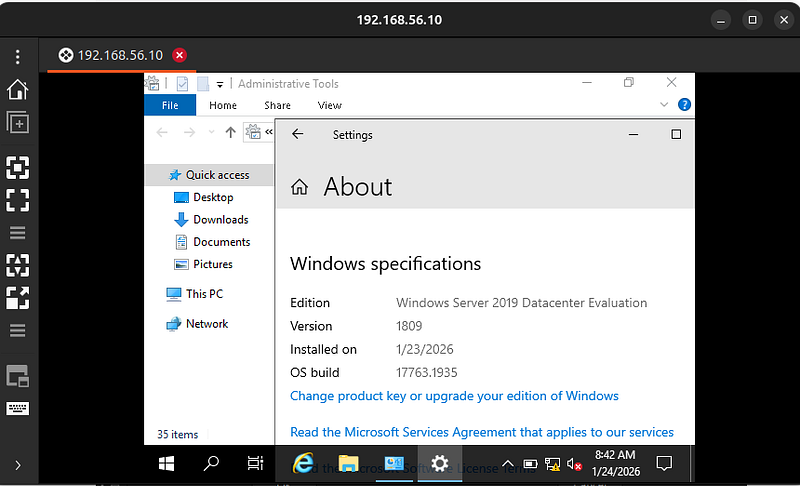
Task: Click the Properties quick access toolbar icon
Action: (x=182, y=84)
